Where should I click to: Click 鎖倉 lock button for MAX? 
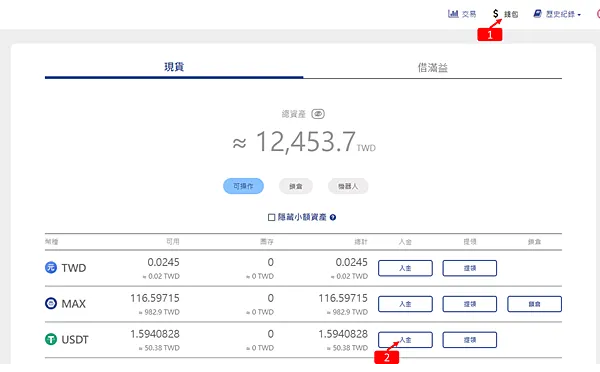coord(535,304)
